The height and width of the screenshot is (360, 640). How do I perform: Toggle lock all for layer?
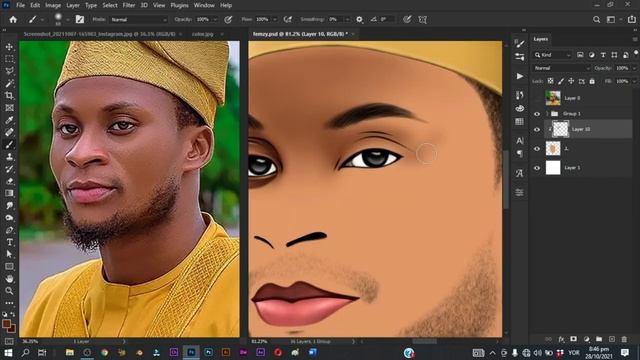click(x=592, y=81)
